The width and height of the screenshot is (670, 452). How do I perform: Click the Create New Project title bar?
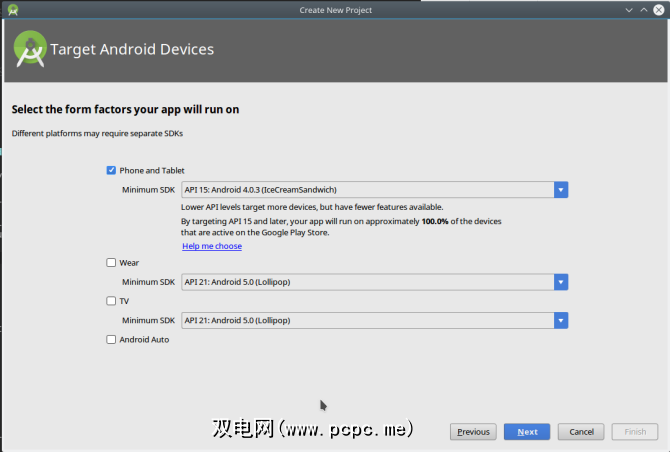(x=335, y=10)
